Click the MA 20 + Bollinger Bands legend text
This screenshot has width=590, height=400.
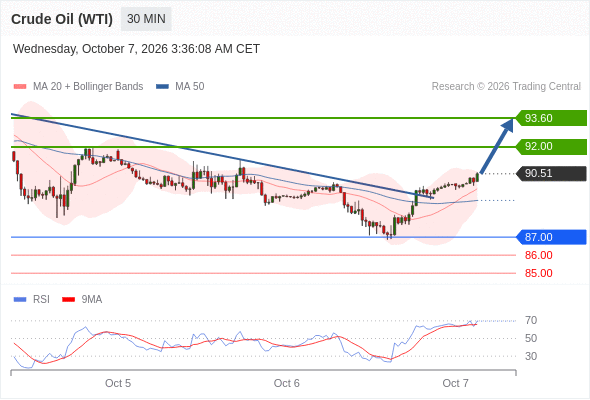coord(88,87)
